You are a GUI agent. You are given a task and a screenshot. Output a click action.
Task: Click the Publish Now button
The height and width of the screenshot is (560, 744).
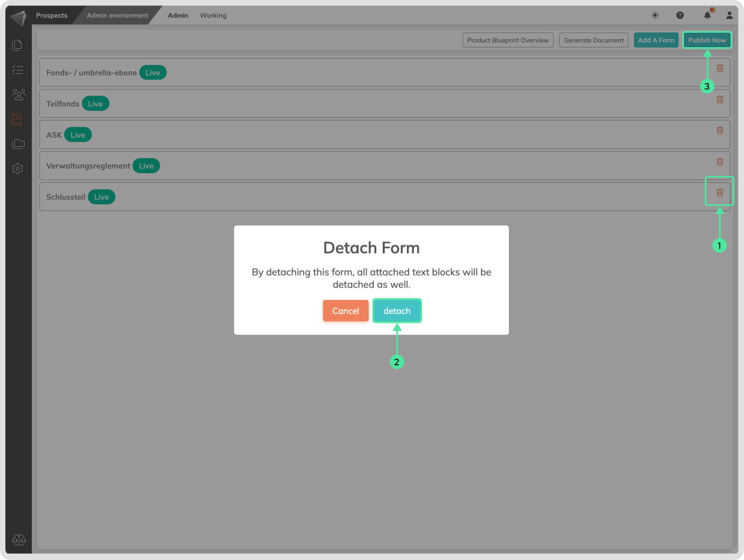point(707,40)
